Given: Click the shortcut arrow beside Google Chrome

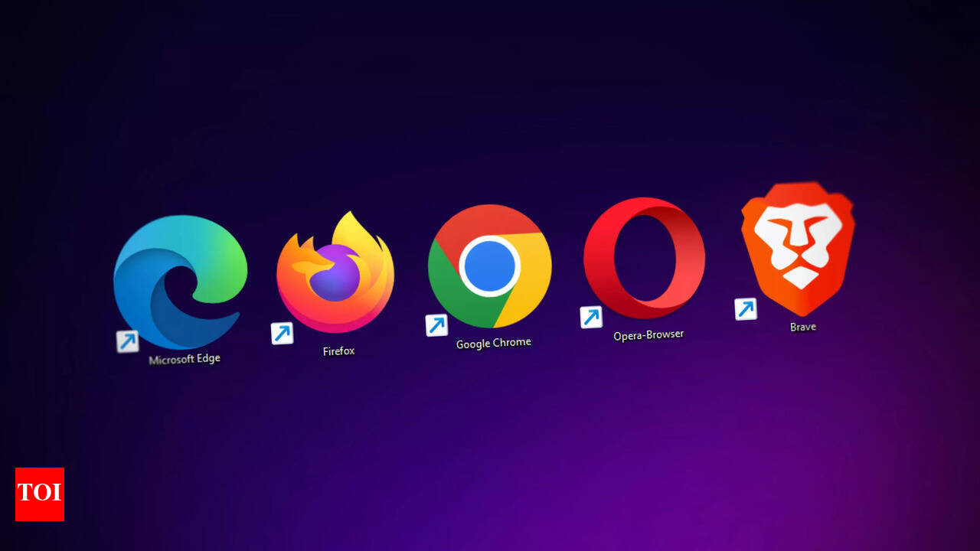Looking at the screenshot, I should 436,325.
